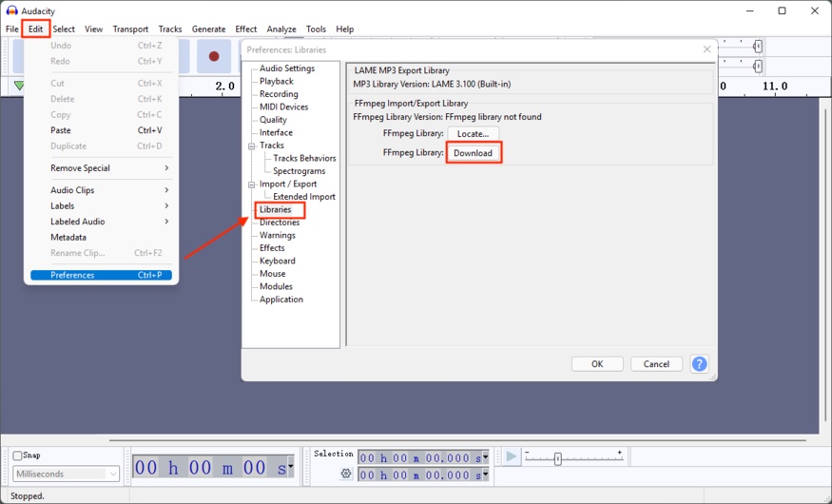
Task: Collapse the Tracks tree node
Action: (252, 145)
